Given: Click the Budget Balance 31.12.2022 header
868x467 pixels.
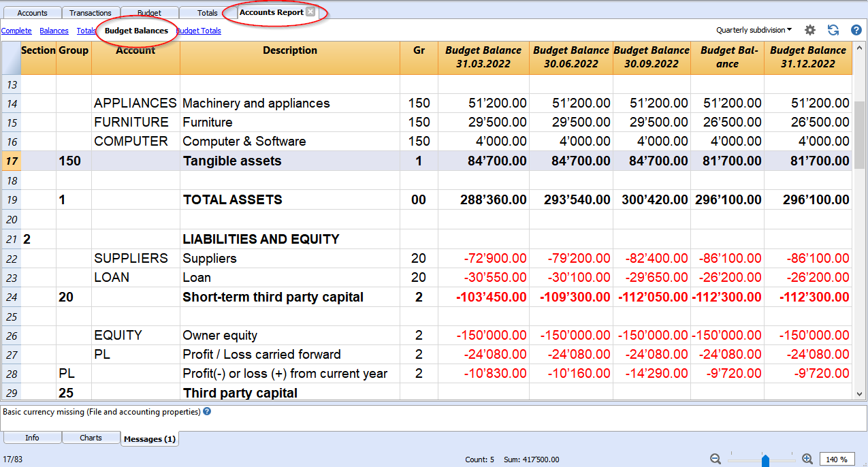Looking at the screenshot, I should click(808, 57).
